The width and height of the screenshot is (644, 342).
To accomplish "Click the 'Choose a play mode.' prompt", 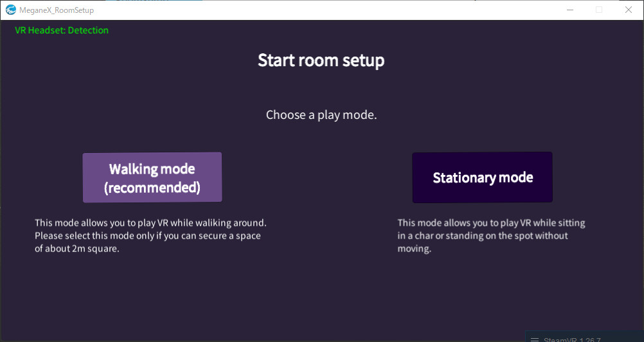I will pyautogui.click(x=321, y=115).
